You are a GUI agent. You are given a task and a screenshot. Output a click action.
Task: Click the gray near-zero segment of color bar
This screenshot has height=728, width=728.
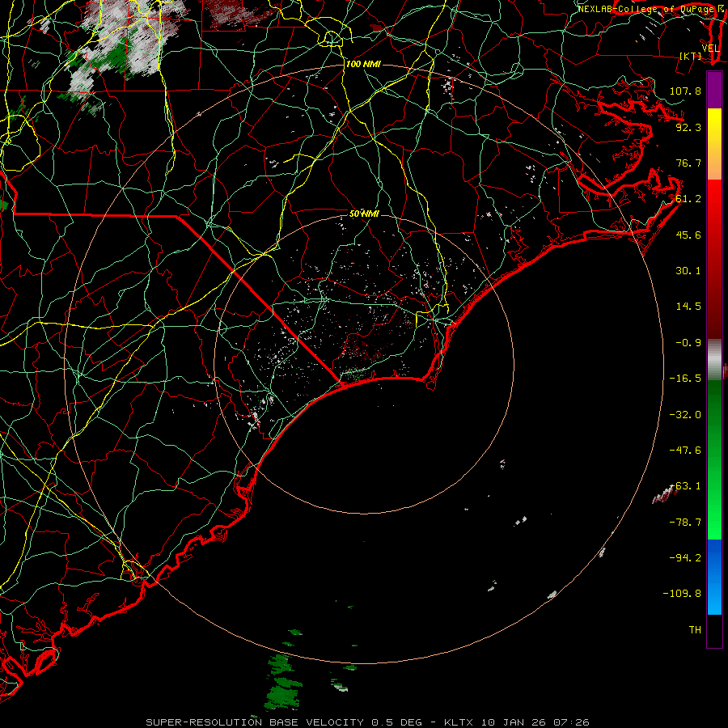click(714, 360)
